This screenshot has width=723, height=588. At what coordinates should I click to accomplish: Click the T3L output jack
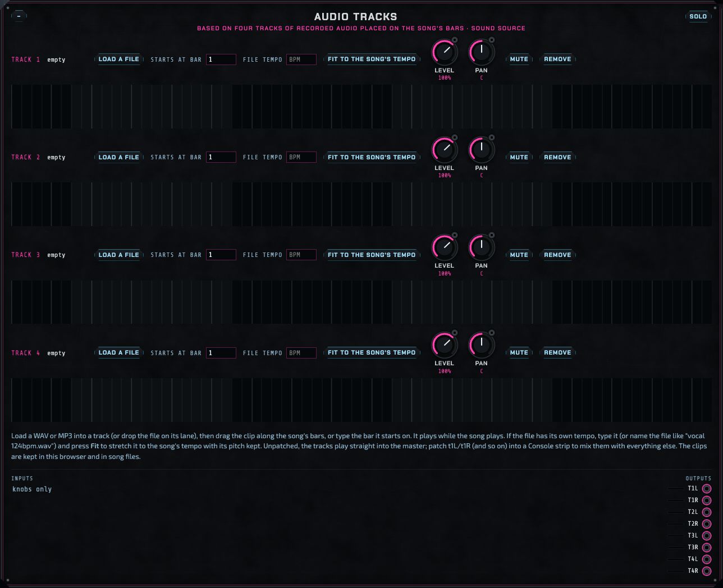(x=707, y=536)
